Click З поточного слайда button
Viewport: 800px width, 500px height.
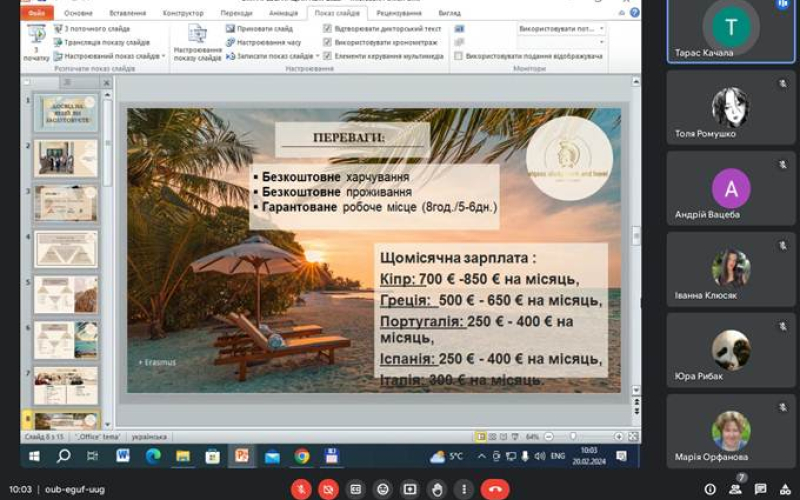[92, 29]
